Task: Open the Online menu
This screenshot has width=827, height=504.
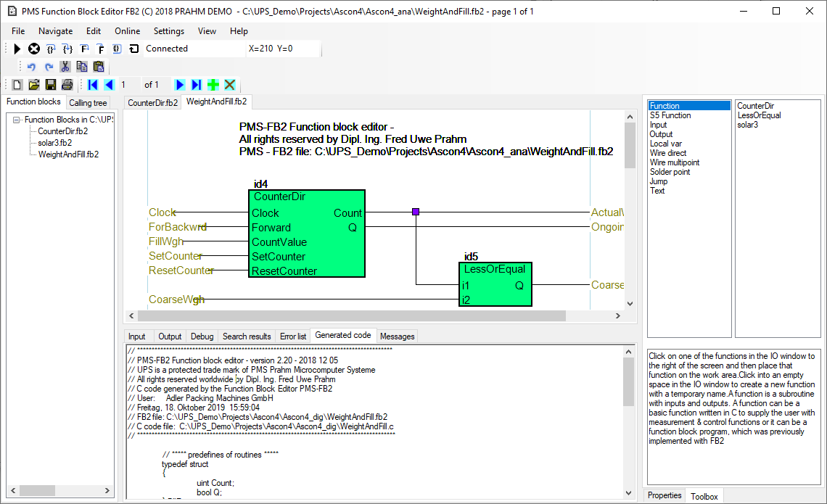Action: (127, 30)
